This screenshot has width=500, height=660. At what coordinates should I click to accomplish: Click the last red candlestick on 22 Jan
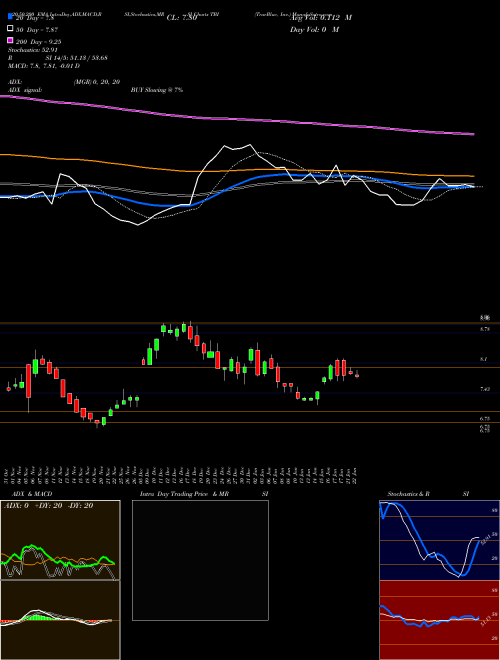coord(357,375)
